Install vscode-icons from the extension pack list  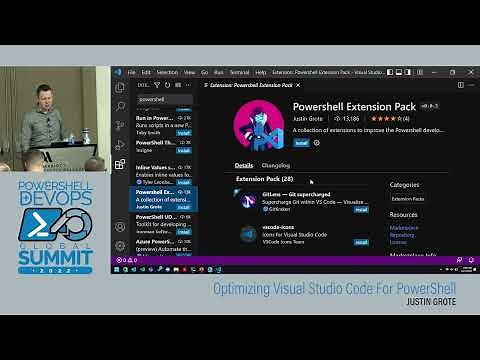(361, 242)
